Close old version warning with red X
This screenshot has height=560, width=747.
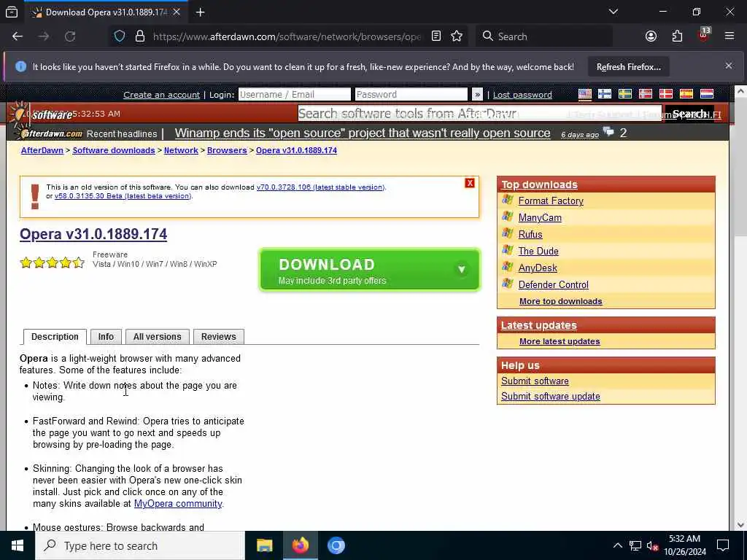(x=470, y=183)
